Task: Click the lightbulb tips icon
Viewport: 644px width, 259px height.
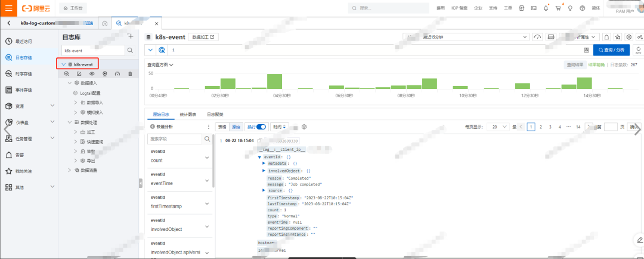Action: click(x=570, y=8)
